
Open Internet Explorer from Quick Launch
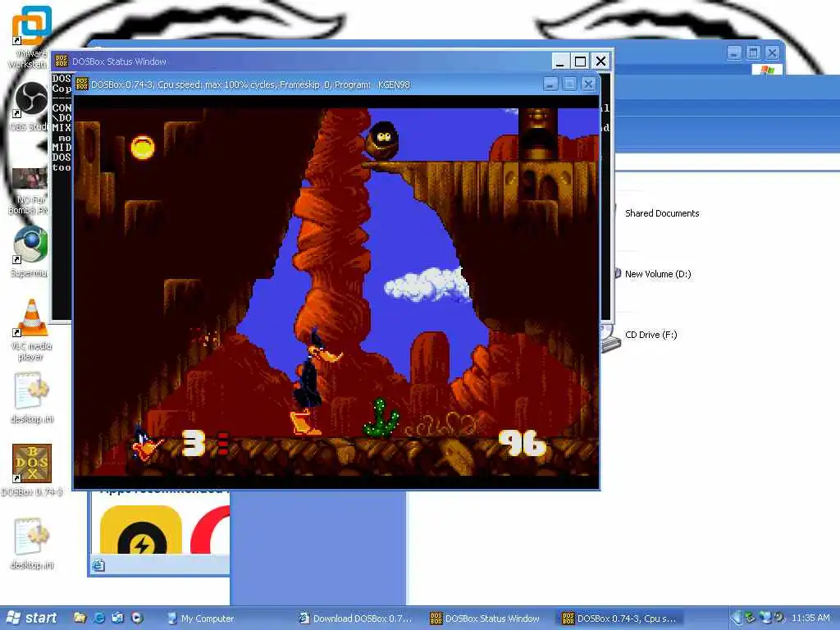[99, 618]
